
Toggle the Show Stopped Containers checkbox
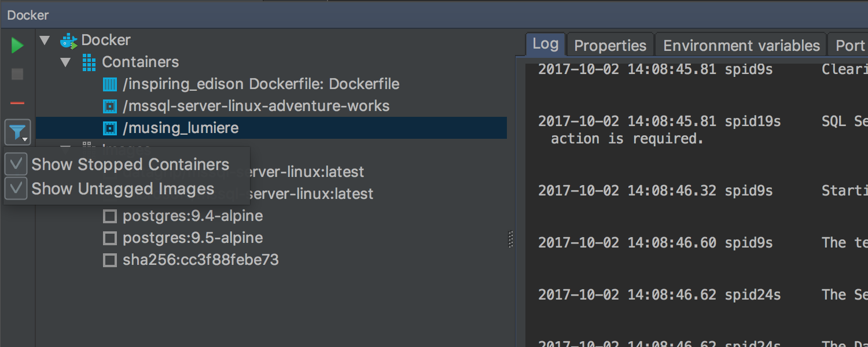pos(16,164)
